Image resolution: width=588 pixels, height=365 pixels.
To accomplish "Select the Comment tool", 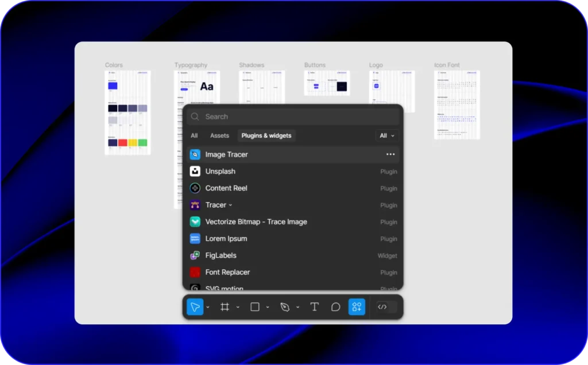I will 335,307.
